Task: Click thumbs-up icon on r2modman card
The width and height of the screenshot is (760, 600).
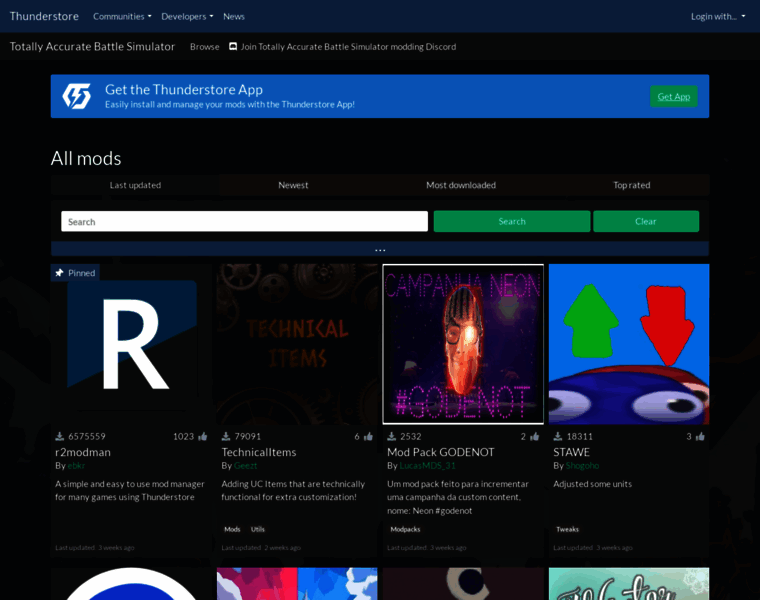Action: click(x=203, y=437)
